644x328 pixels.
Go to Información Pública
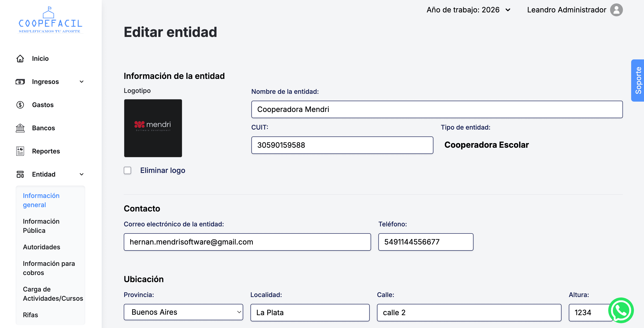click(41, 226)
